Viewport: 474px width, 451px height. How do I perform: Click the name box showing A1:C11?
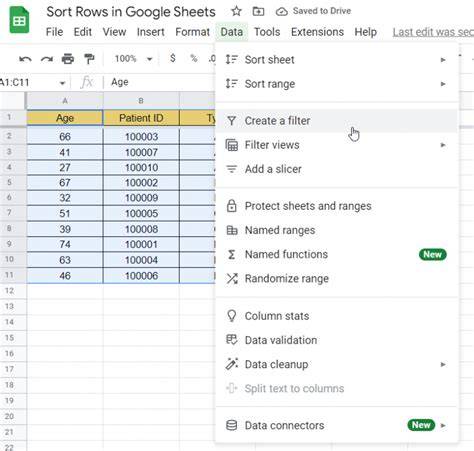tap(28, 82)
